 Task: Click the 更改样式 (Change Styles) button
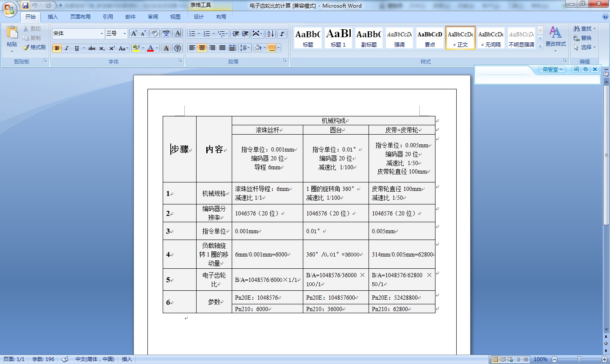pos(555,37)
